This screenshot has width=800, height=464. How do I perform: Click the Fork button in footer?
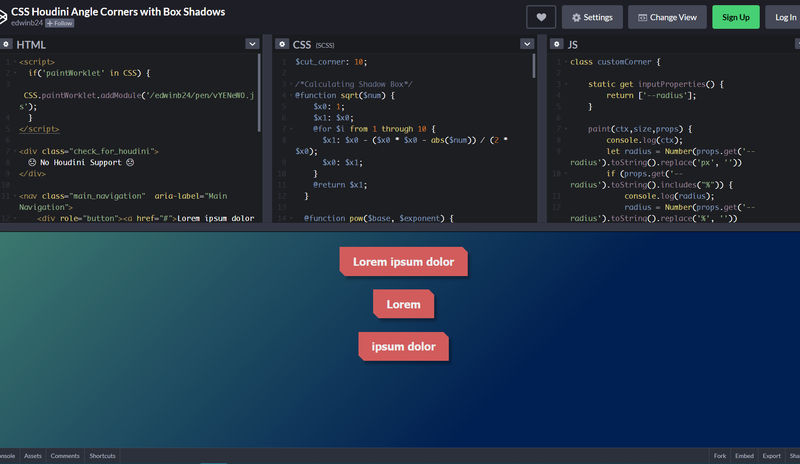coord(720,456)
